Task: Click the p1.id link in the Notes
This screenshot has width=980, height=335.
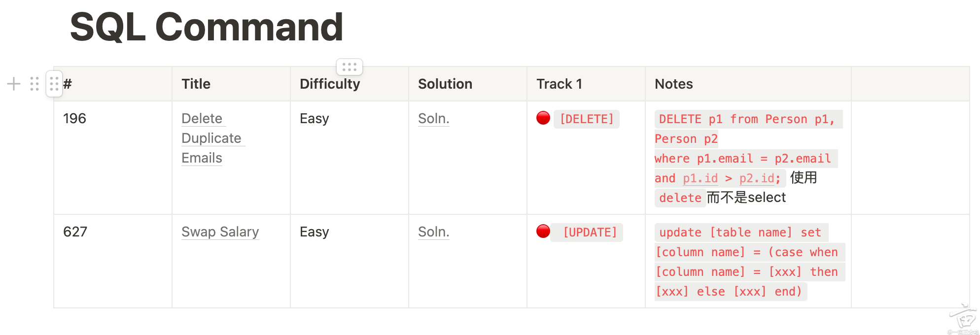Action: click(700, 178)
